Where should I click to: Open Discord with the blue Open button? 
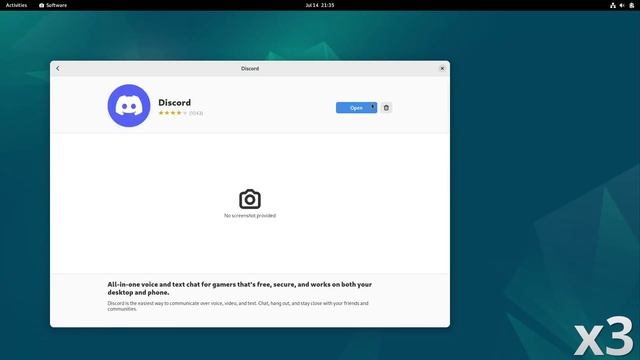point(356,108)
